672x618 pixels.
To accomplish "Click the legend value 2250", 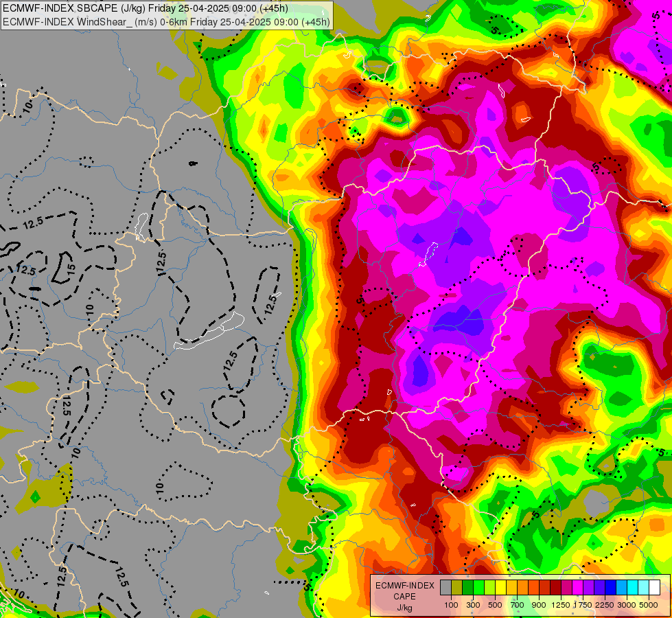I will click(x=605, y=605).
